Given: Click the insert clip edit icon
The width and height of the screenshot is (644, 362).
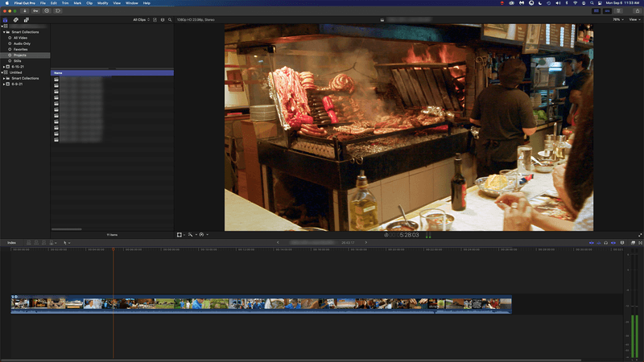Looking at the screenshot, I should coord(36,243).
